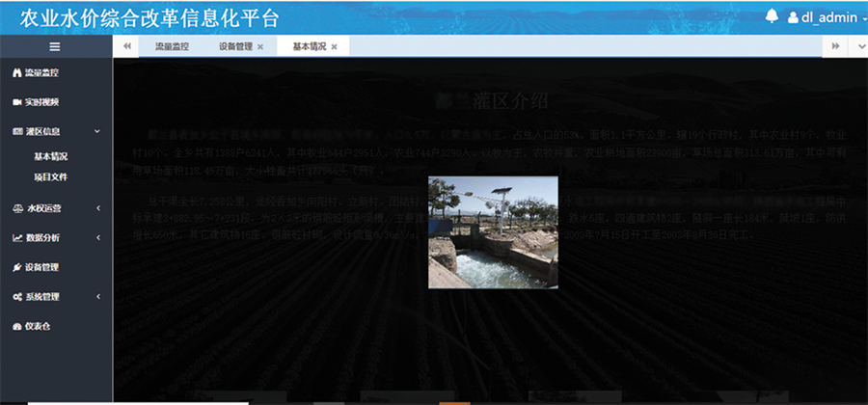Collapse the 灌区信息 menu chevron
The image size is (868, 405).
point(97,131)
